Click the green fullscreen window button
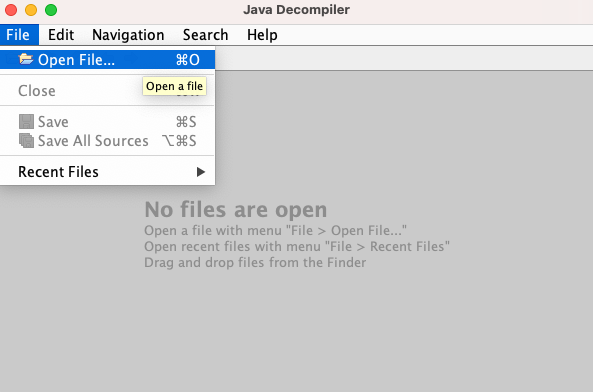The height and width of the screenshot is (392, 593). point(51,10)
